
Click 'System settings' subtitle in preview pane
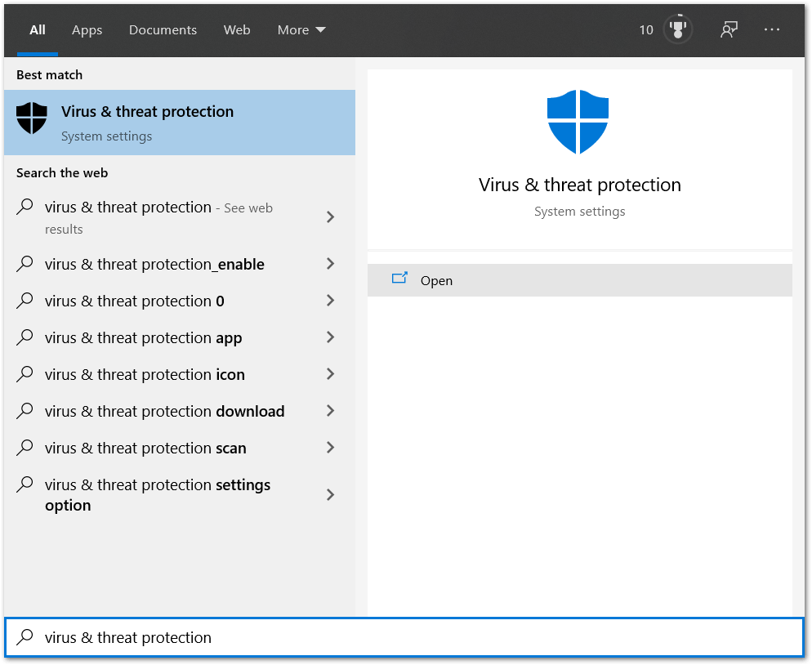tap(579, 212)
